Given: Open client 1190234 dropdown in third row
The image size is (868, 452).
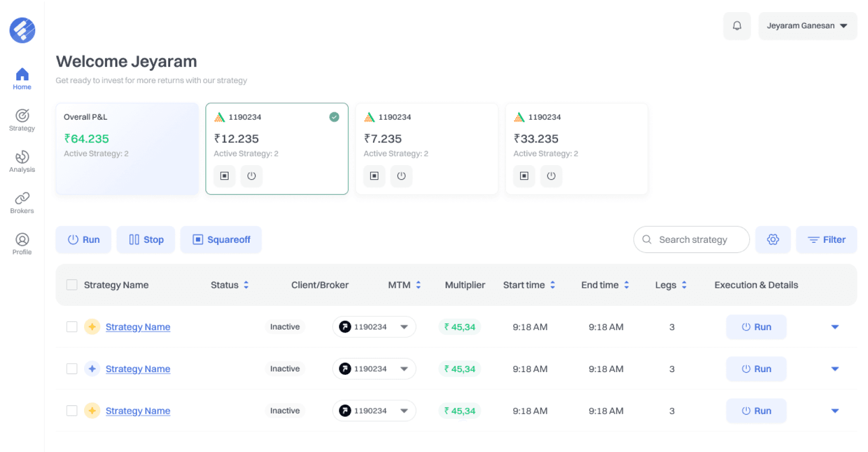Looking at the screenshot, I should (374, 411).
